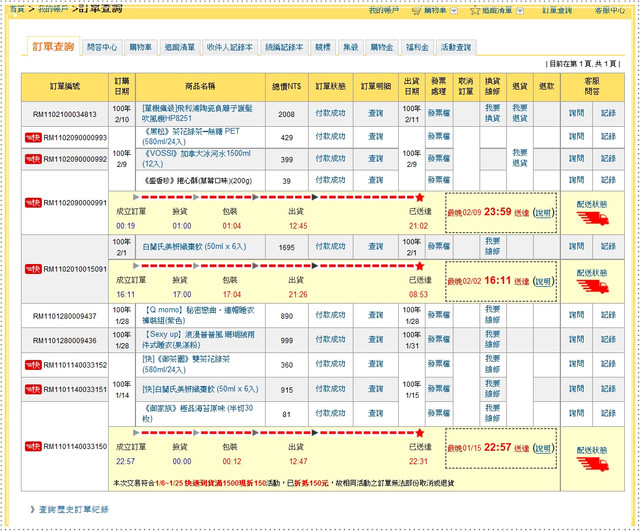Open the [快]《御茶園》雙茶花綠茶 product link

[186, 364]
